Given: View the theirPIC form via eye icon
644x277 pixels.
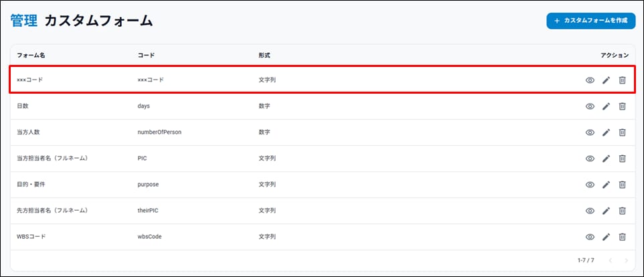Looking at the screenshot, I should click(590, 211).
